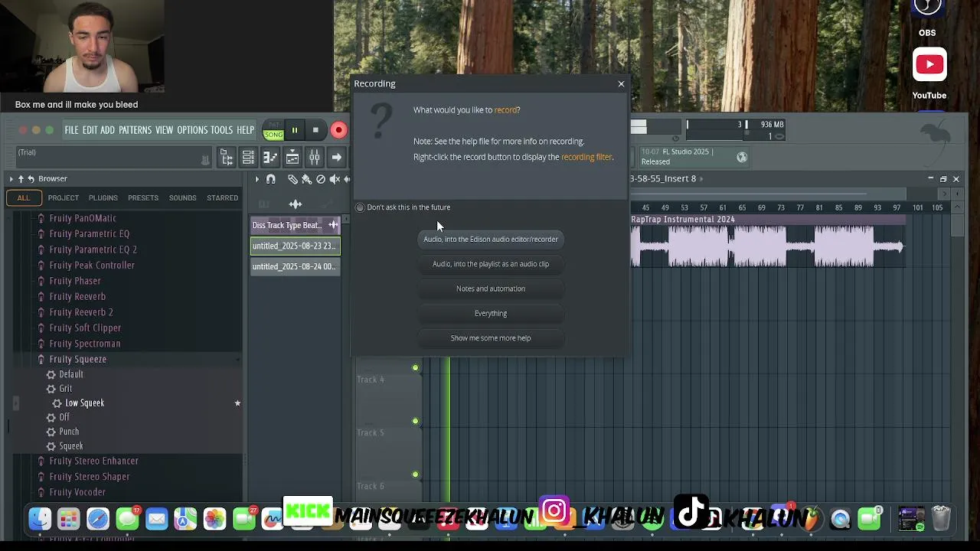
Task: Click Show me some more help
Action: (x=491, y=337)
